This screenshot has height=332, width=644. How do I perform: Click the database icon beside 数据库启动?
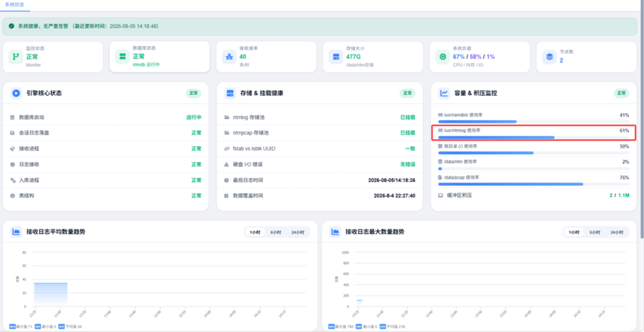pyautogui.click(x=13, y=117)
